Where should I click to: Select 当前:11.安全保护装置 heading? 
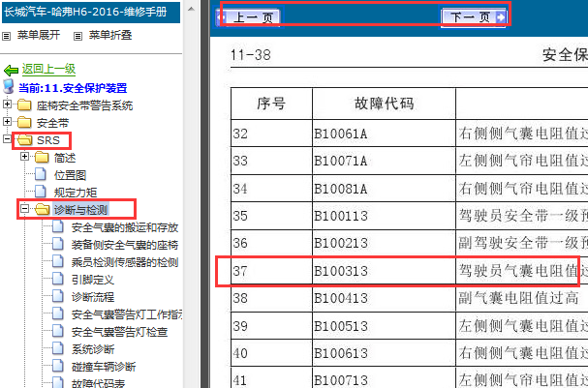click(x=73, y=88)
